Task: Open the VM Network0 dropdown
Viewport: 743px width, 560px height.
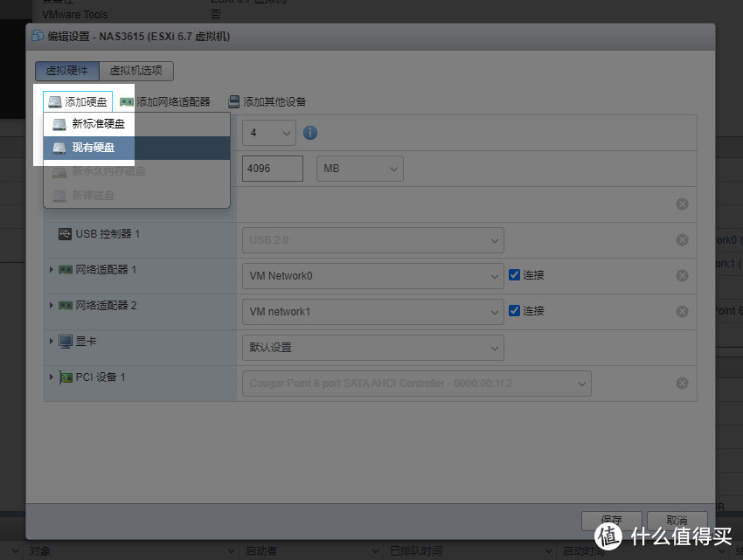Action: [372, 276]
